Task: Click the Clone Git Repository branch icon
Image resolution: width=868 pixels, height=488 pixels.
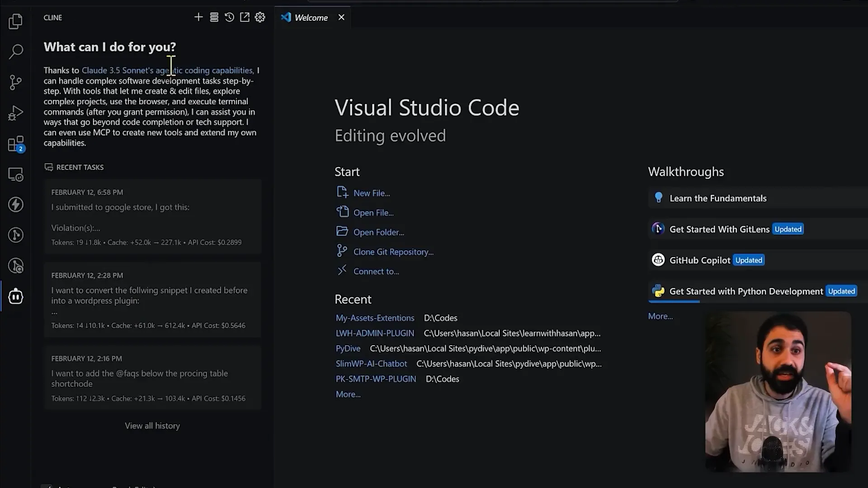Action: [x=342, y=251]
